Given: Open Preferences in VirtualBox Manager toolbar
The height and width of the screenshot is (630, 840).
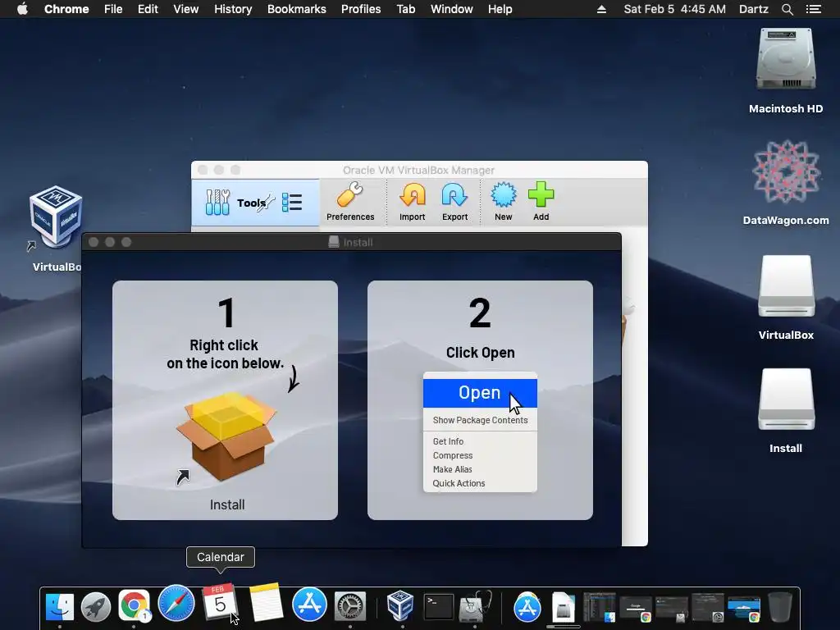Looking at the screenshot, I should click(350, 202).
